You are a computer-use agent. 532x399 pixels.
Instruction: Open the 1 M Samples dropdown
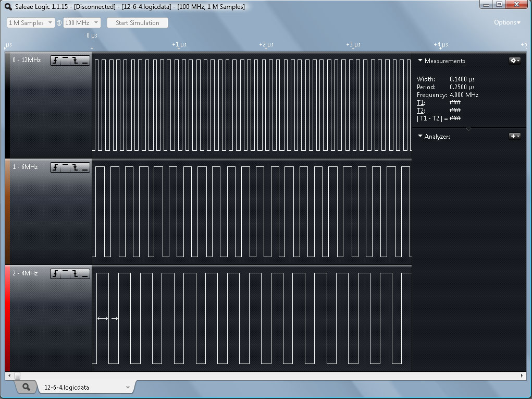[31, 23]
